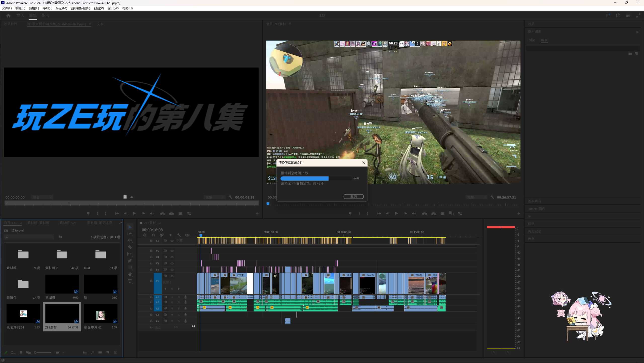Viewport: 644px width, 363px height.
Task: Click Lift button in Program monitor
Action: (x=425, y=213)
